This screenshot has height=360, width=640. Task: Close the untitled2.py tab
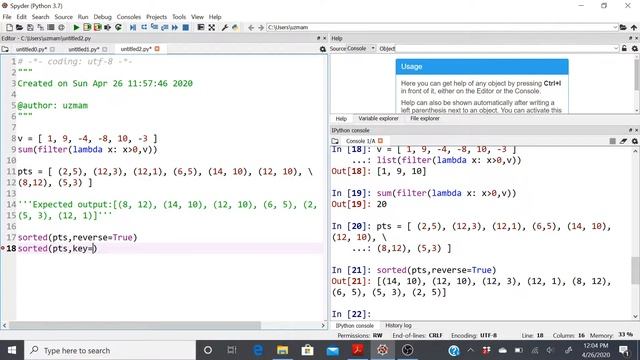click(157, 49)
